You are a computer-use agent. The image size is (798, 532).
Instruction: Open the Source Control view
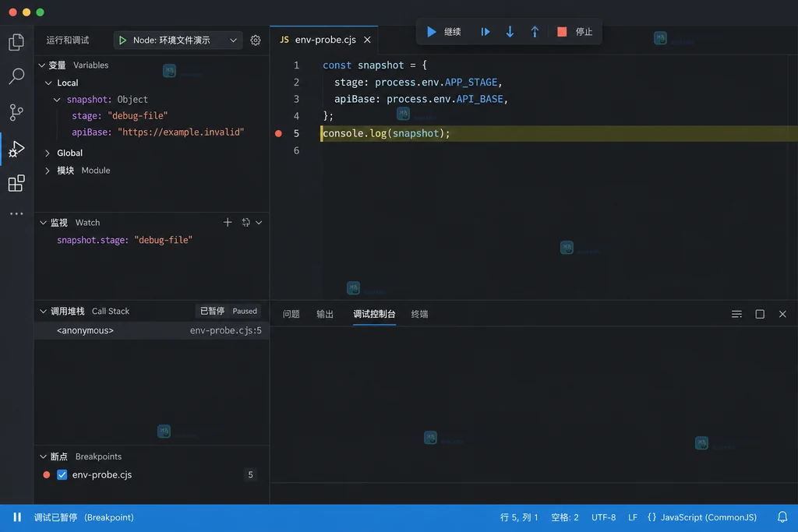point(16,112)
